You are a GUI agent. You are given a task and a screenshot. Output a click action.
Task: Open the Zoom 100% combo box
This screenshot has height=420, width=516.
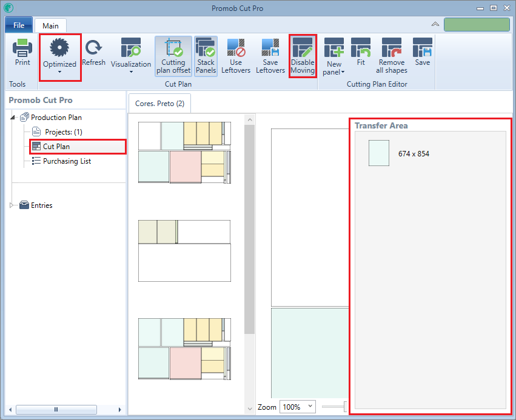point(298,407)
